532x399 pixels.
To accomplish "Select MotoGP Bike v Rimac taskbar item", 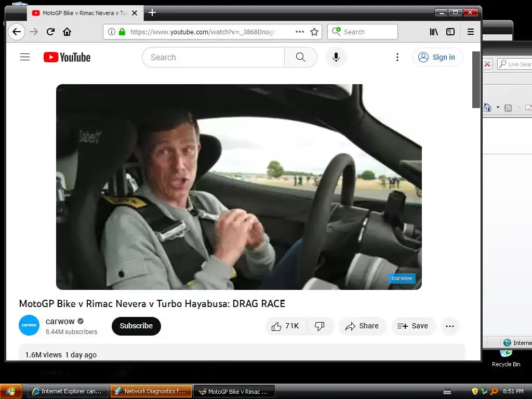I will pos(234,391).
